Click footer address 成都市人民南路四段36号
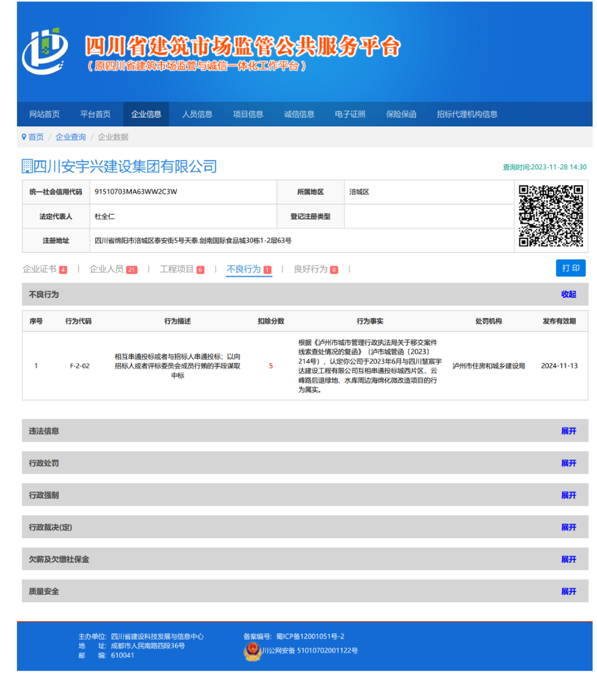The width and height of the screenshot is (597, 700). (148, 646)
